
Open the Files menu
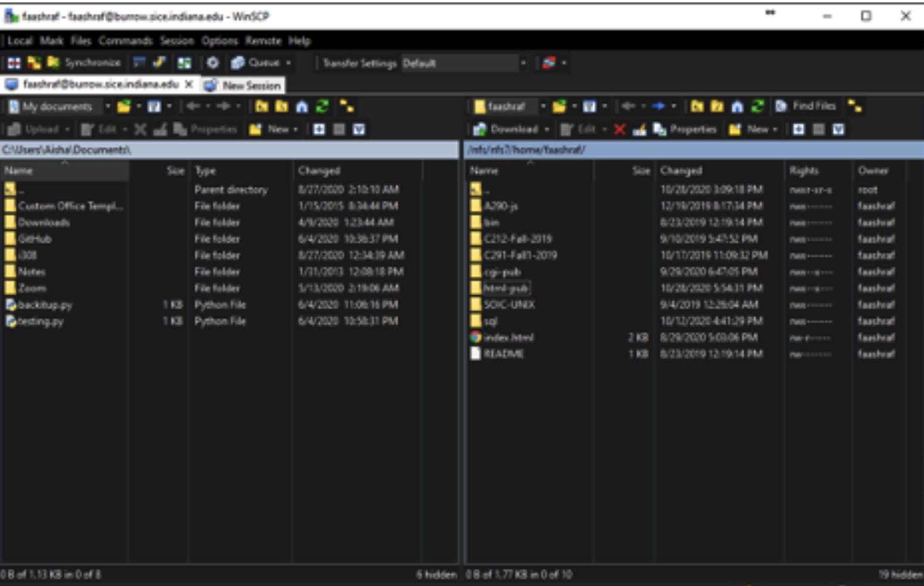pyautogui.click(x=81, y=41)
